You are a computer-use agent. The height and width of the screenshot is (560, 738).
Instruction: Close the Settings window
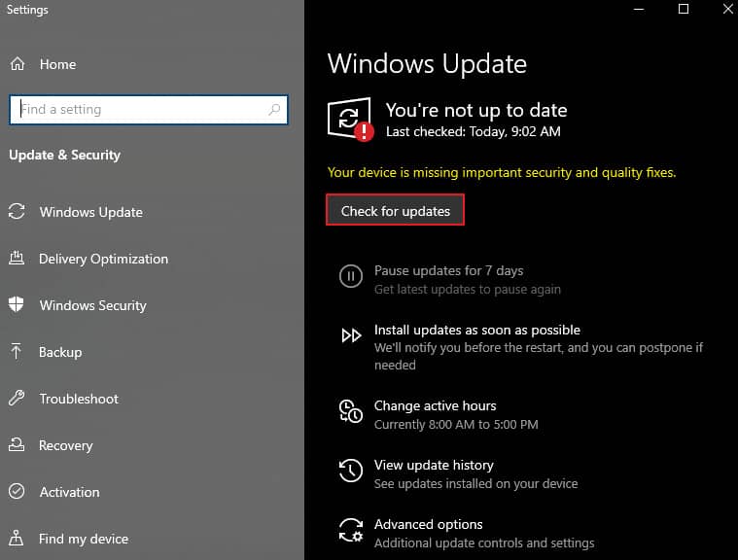[727, 9]
